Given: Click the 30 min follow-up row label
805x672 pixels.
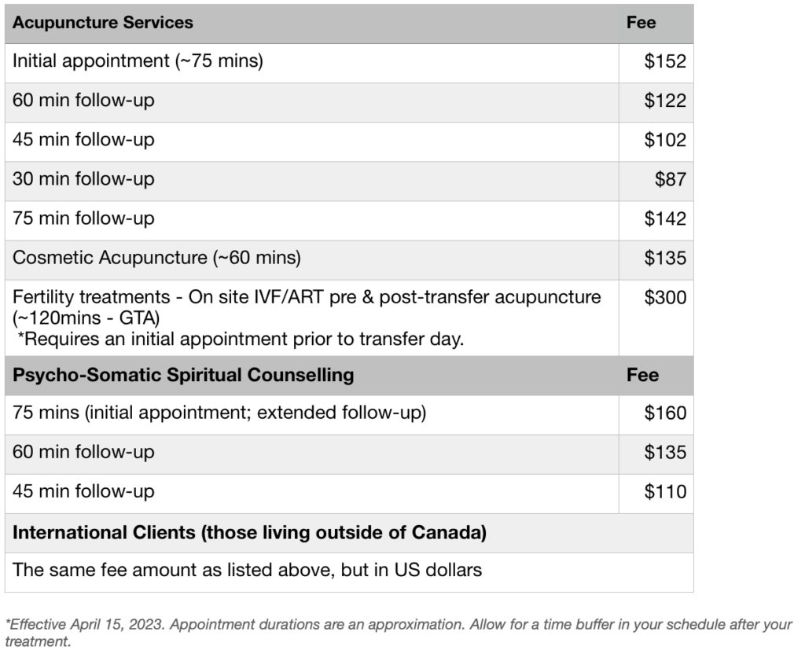Looking at the screenshot, I should point(83,179).
